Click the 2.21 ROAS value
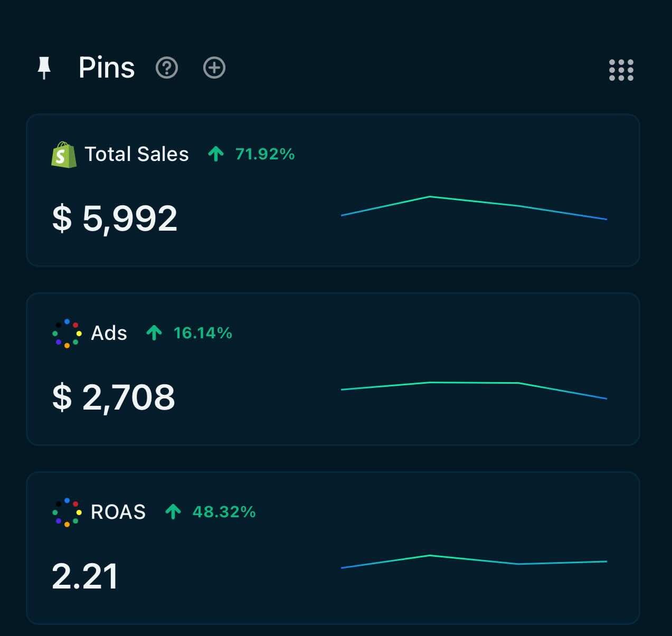The width and height of the screenshot is (672, 636). (x=86, y=576)
